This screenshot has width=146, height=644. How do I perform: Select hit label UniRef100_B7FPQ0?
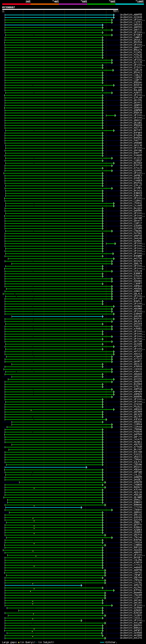(131, 590)
